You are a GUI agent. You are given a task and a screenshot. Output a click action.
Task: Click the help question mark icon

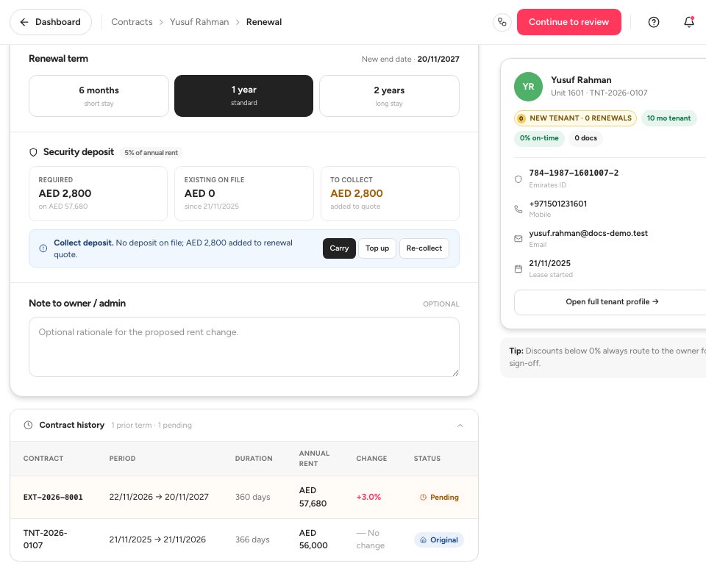653,22
